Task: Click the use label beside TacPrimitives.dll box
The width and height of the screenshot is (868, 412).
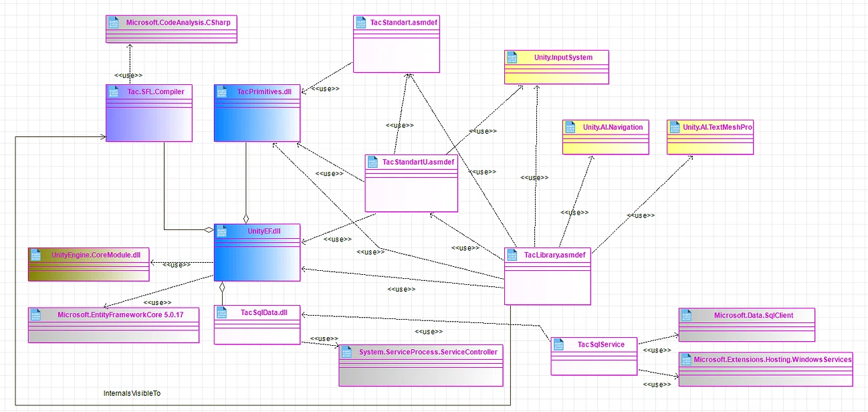Action: click(325, 88)
